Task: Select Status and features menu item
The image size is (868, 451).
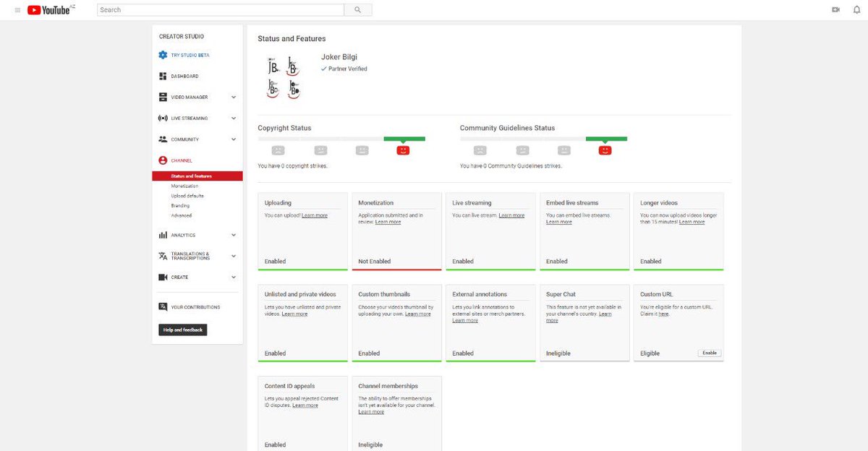Action: pyautogui.click(x=197, y=176)
